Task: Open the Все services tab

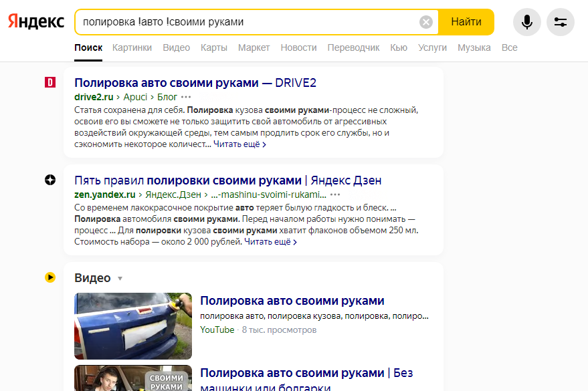Action: click(509, 47)
